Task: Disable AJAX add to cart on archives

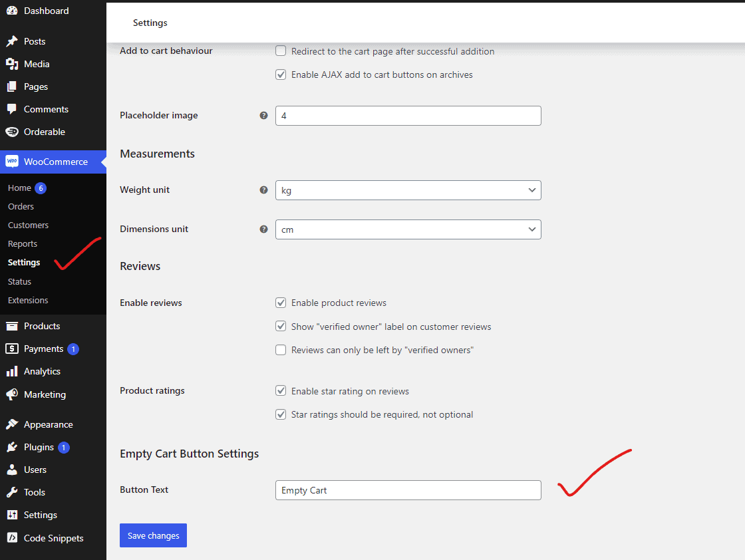Action: [x=281, y=74]
